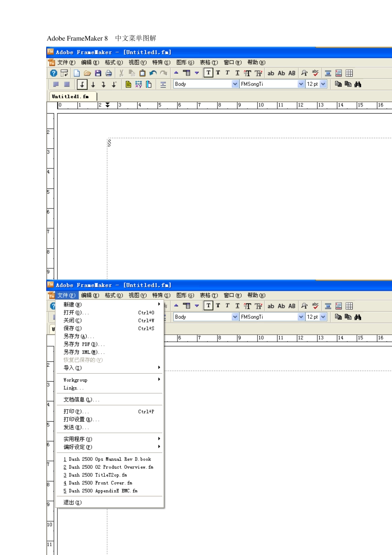Toggle Italic T in bottom window toolbar
The height and width of the screenshot is (555, 392).
coord(227,306)
